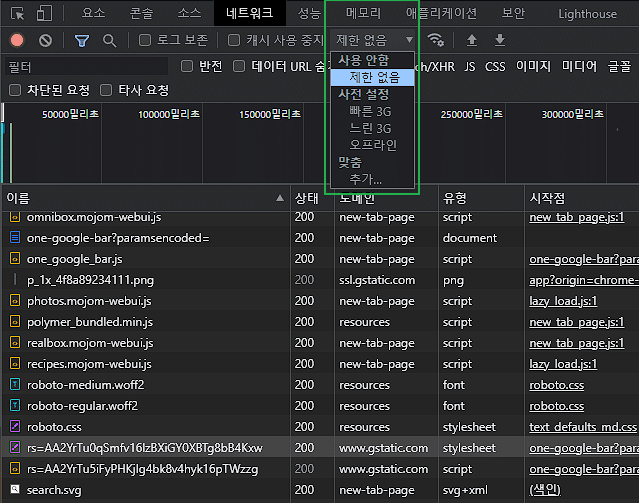Click font icon beside roboto-medium.woff2

(15, 384)
